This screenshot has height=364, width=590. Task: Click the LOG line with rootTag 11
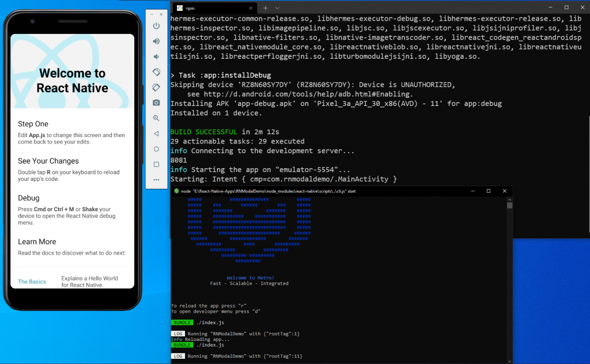pos(237,356)
